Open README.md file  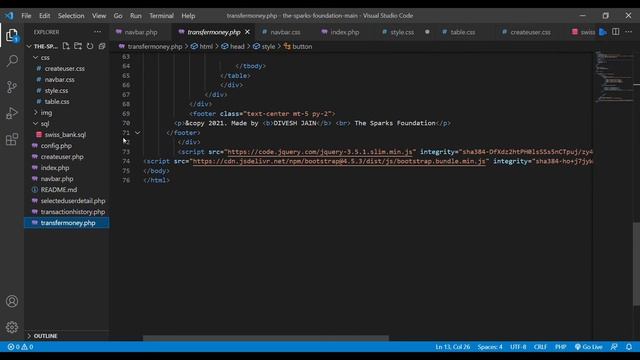click(x=59, y=190)
